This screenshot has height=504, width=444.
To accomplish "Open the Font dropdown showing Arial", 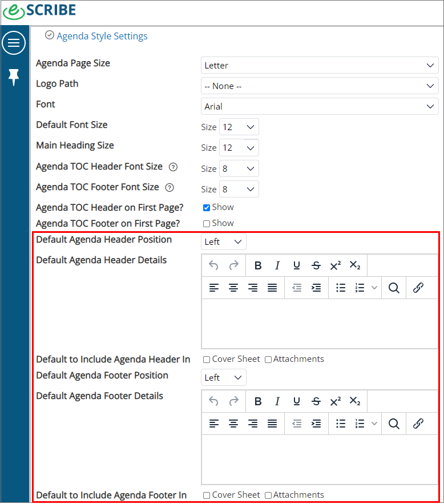I will (x=320, y=106).
